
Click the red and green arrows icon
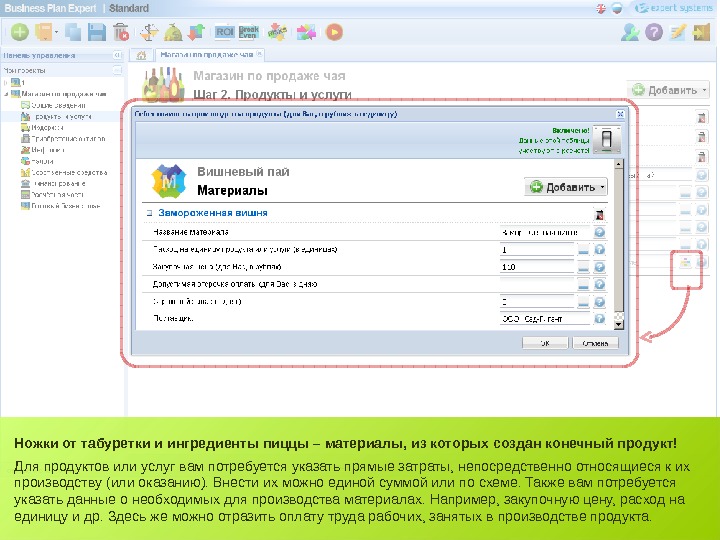tap(197, 32)
